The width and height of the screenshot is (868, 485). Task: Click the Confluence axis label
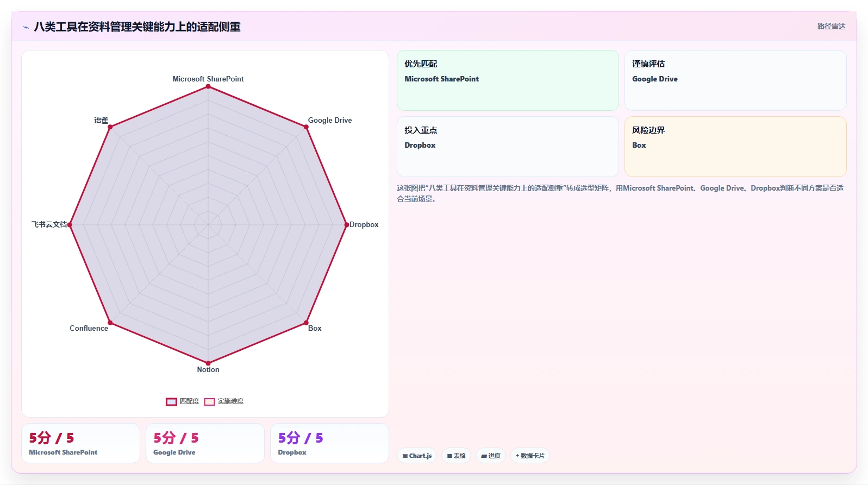pos(89,328)
